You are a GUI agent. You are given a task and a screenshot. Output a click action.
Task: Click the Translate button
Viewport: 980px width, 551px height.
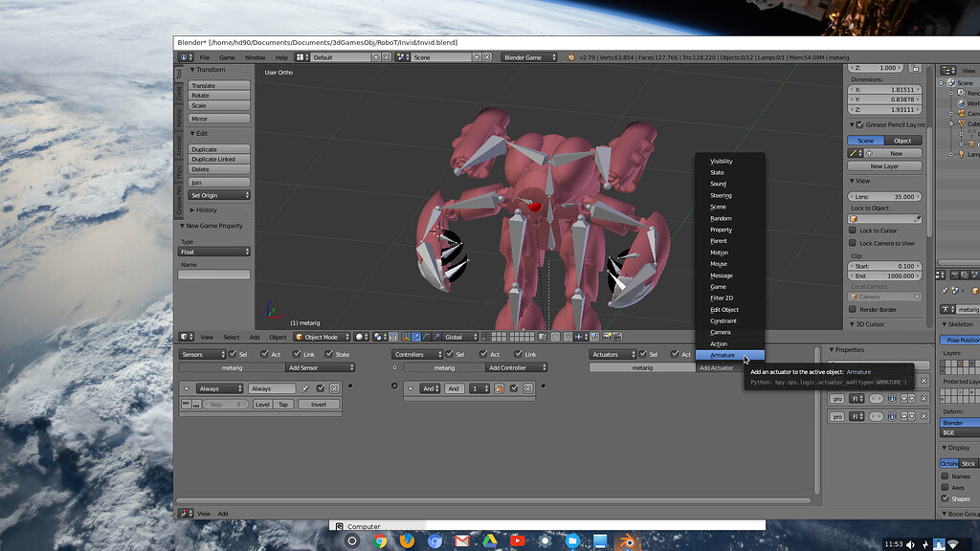click(219, 85)
